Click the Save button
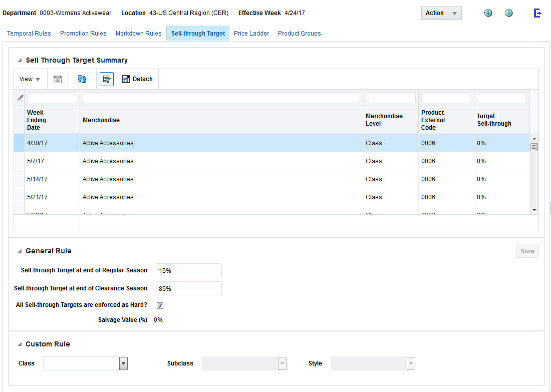 pos(527,251)
